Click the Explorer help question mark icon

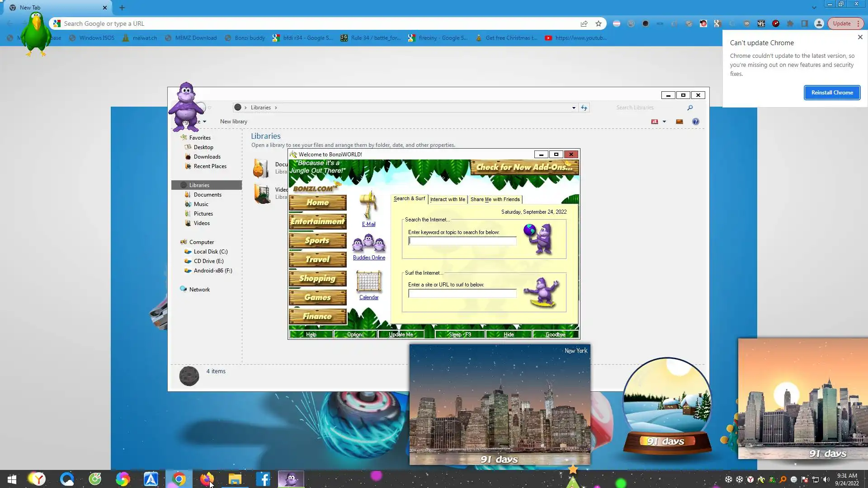pos(695,122)
